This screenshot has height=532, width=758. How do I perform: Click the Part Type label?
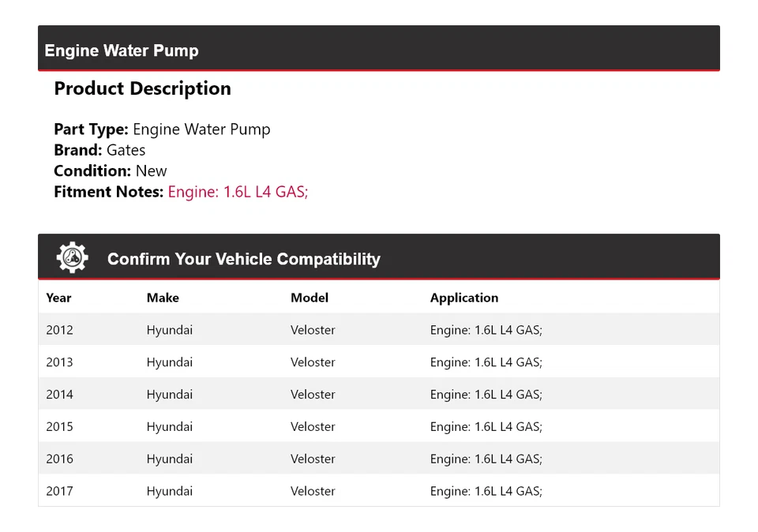tap(88, 129)
